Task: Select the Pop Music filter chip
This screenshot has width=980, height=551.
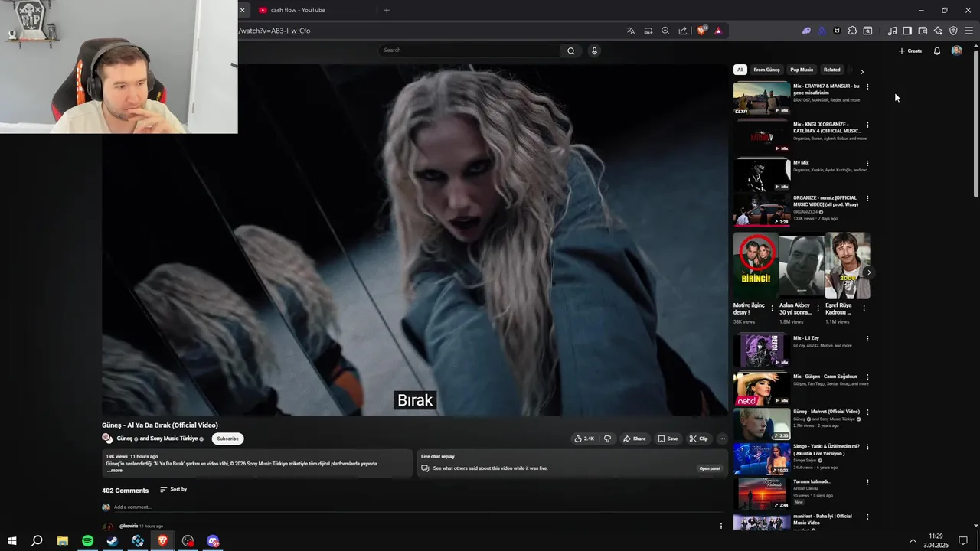Action: [802, 70]
